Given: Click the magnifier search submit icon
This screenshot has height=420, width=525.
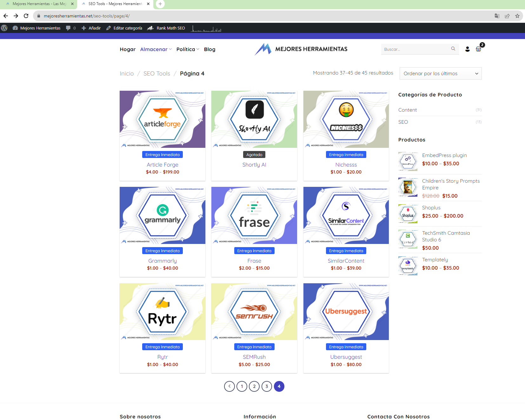Looking at the screenshot, I should point(453,49).
